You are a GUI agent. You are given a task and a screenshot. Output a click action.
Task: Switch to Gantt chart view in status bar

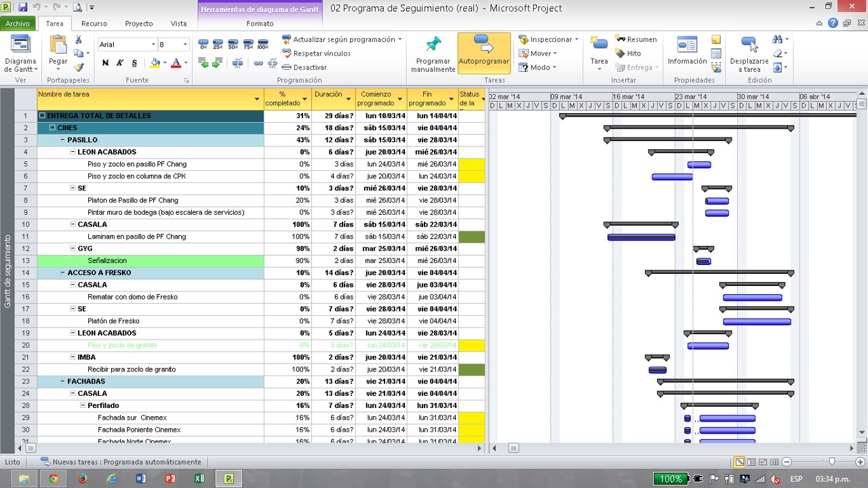(x=740, y=462)
